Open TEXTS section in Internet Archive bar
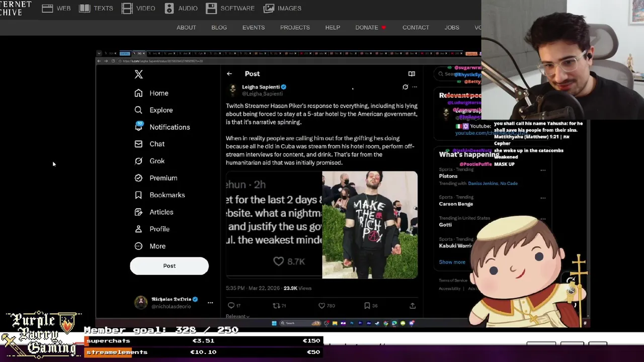The height and width of the screenshot is (362, 644). (96, 8)
